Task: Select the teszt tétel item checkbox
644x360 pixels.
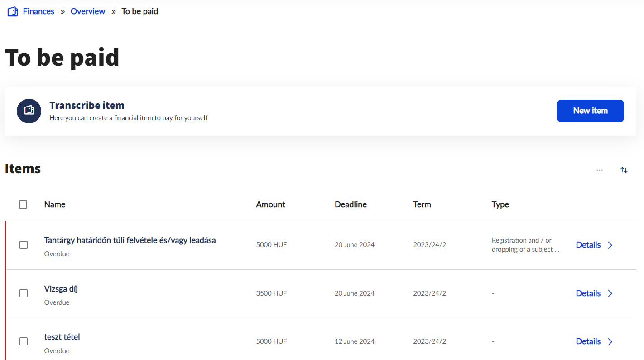Action: 24,341
